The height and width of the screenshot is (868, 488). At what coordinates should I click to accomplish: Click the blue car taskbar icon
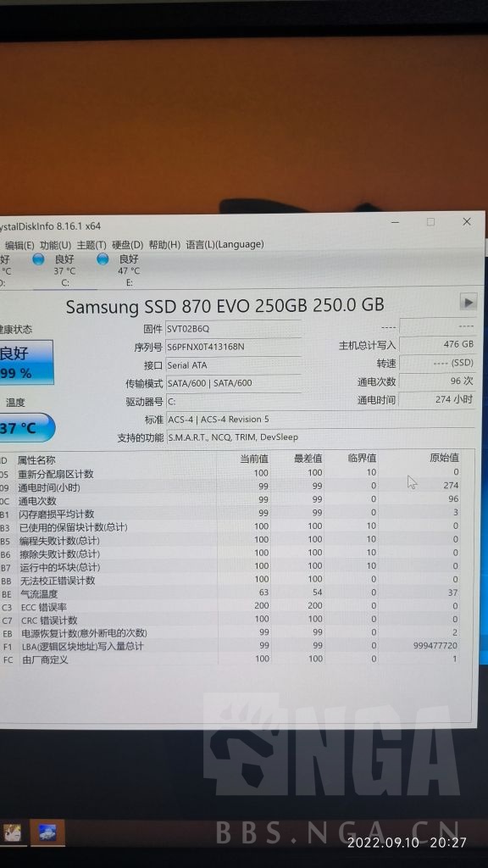[x=47, y=832]
